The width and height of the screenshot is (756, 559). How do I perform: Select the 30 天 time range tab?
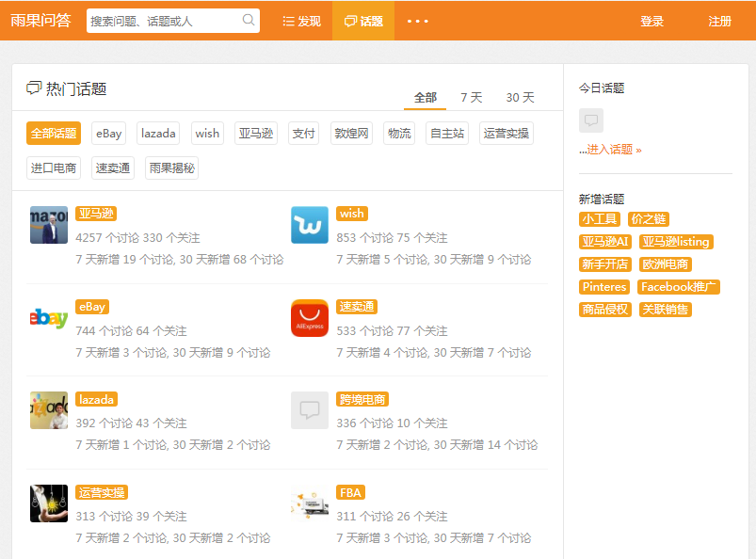pos(521,98)
